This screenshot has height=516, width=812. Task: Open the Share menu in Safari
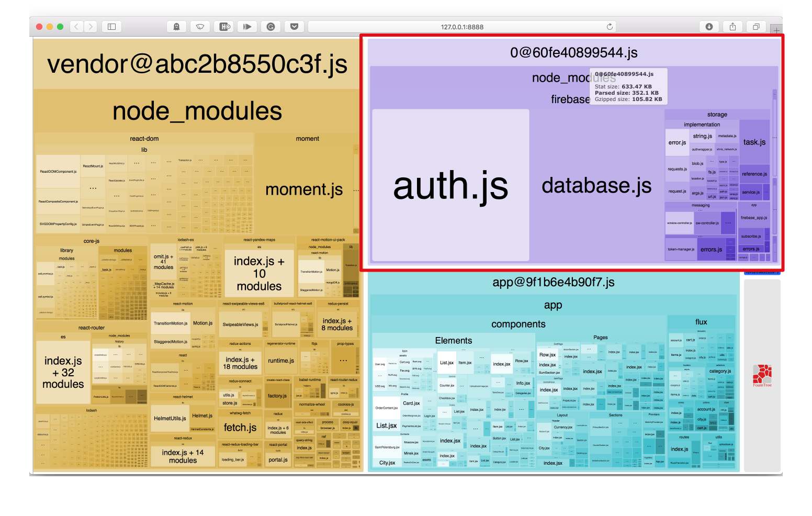pos(732,27)
